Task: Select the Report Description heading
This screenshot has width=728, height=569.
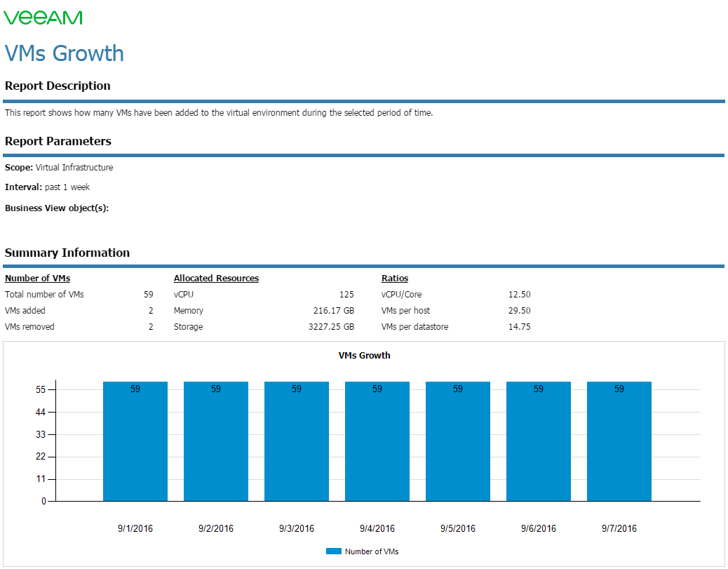Action: coord(58,86)
